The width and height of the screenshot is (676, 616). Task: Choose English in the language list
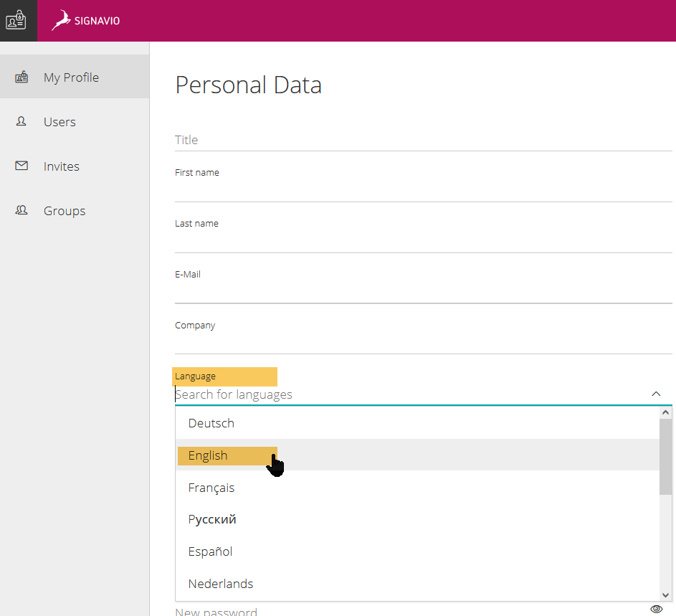pos(417,455)
